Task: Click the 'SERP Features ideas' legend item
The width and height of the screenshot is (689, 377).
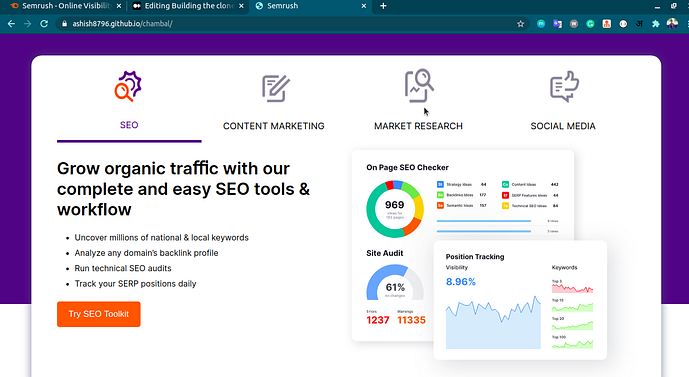Action: (x=530, y=195)
